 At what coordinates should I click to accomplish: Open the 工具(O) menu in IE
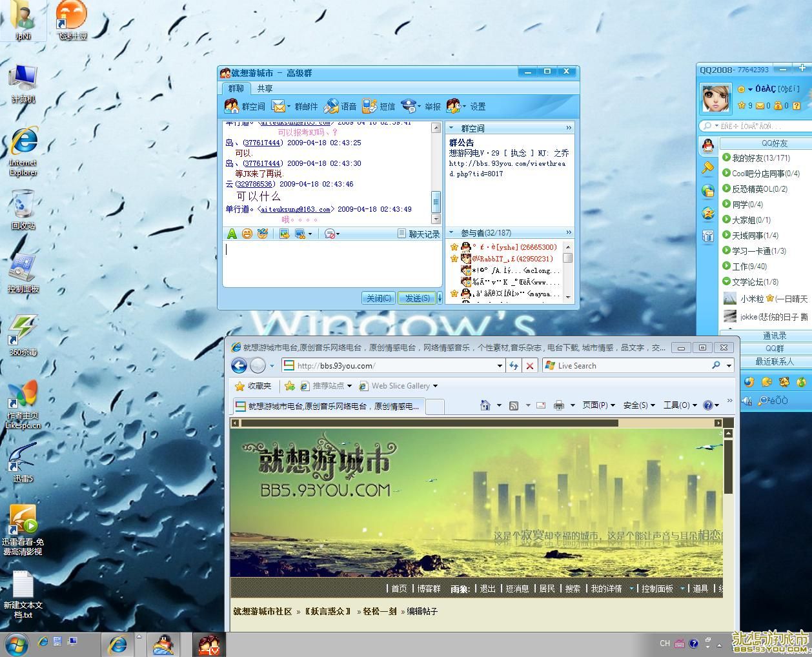pos(680,405)
